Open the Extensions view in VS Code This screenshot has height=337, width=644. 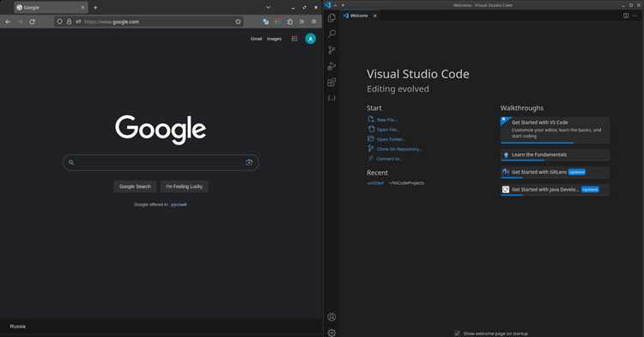[331, 83]
